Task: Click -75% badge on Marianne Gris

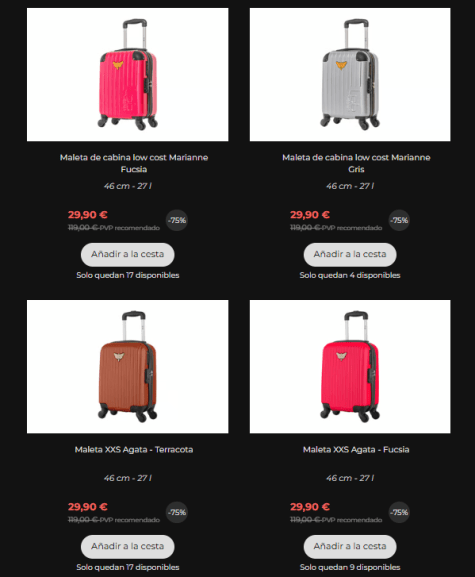Action: tap(399, 220)
